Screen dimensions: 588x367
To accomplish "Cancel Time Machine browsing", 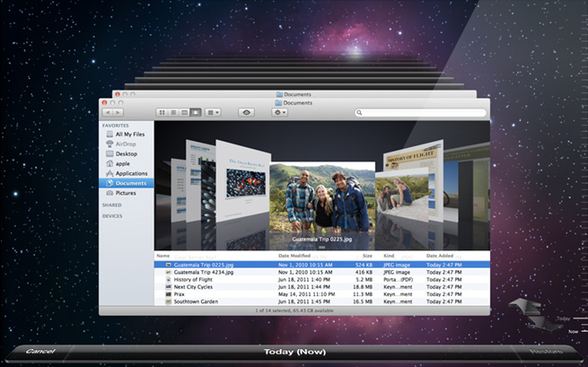I will [x=40, y=351].
